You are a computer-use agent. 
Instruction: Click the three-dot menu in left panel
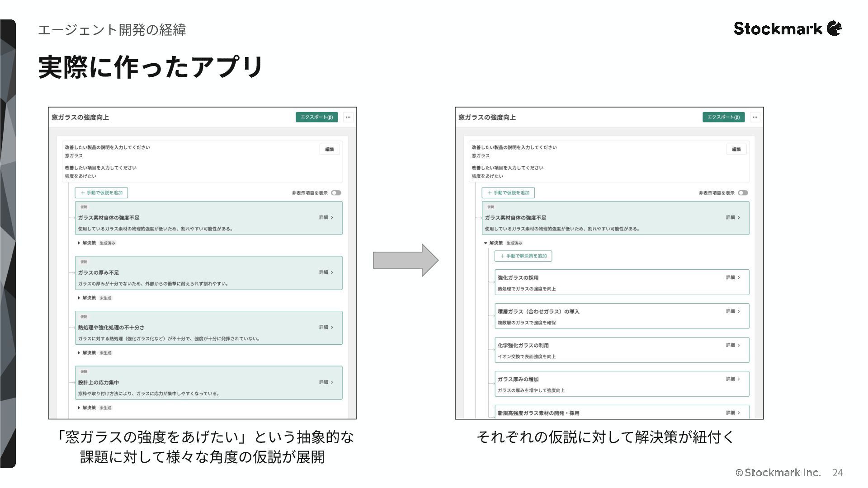(348, 117)
